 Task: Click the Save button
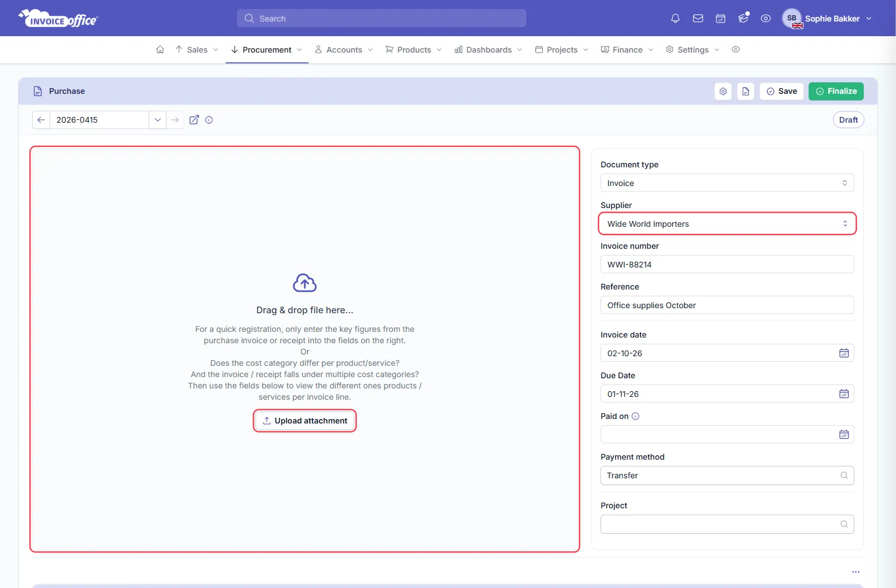click(782, 91)
